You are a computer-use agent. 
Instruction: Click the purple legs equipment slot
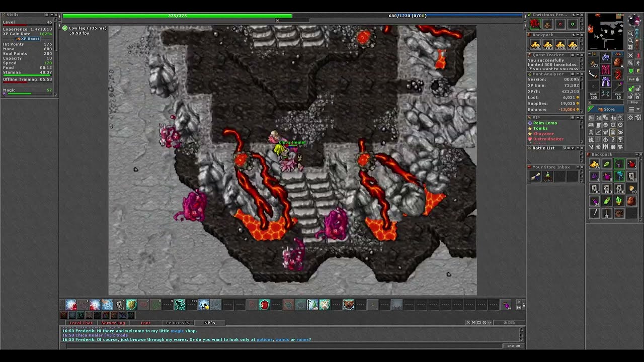[606, 81]
